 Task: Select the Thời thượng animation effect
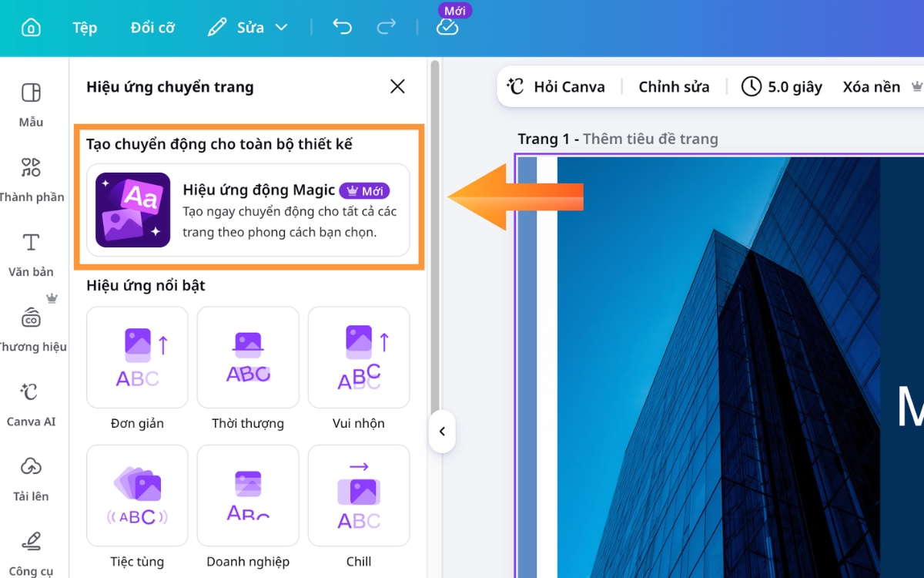tap(248, 358)
